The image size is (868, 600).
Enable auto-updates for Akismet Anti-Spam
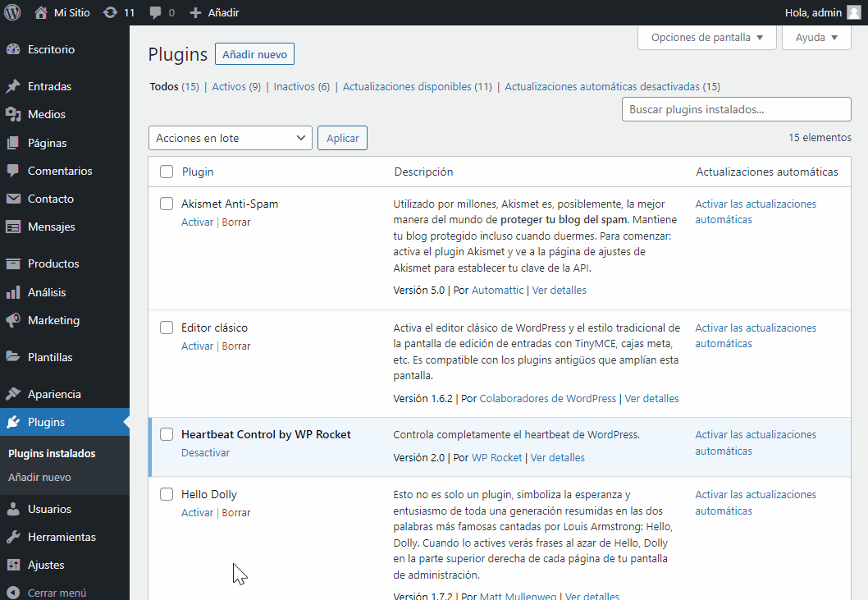pos(756,212)
